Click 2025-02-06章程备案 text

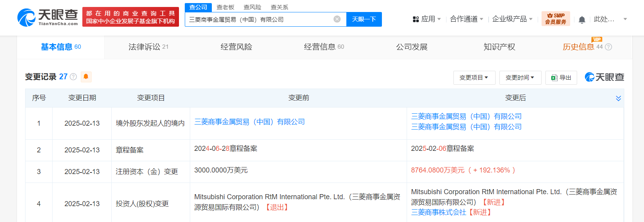click(443, 149)
